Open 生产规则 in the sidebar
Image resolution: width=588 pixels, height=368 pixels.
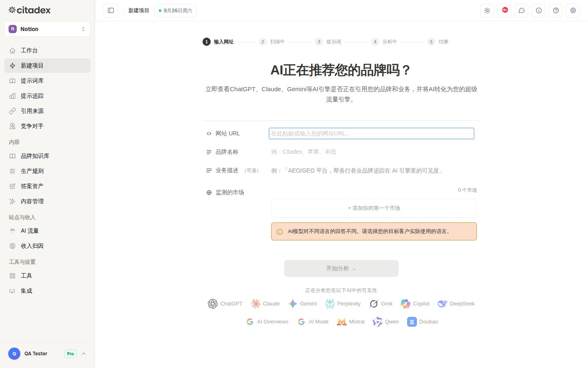[47, 171]
